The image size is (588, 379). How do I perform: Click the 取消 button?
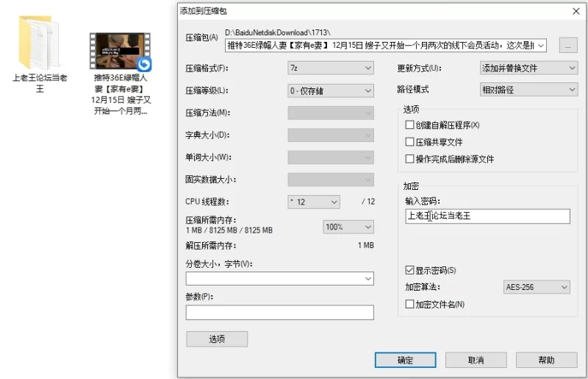pos(476,360)
